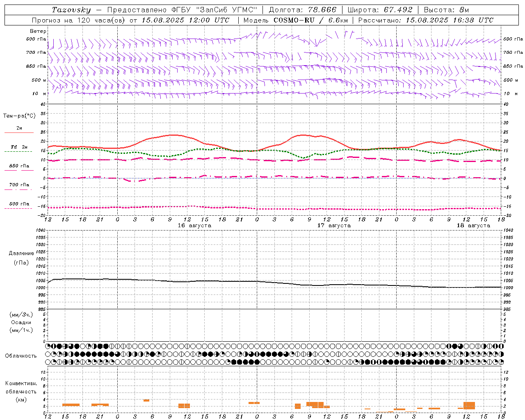The height and width of the screenshot is (420, 525).
Task: Click the '(гПа)' unit under Давление
Action: point(21,262)
